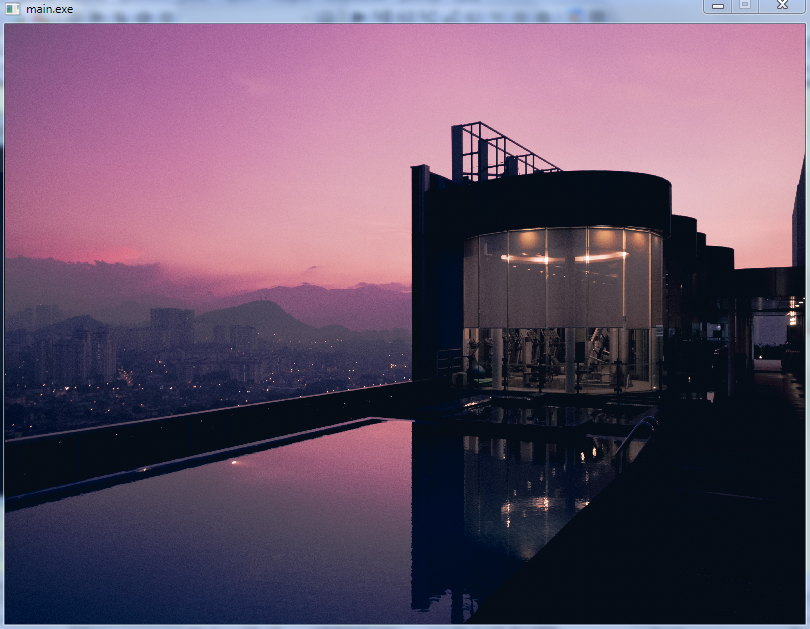The height and width of the screenshot is (629, 810).
Task: Click the disabled maximize button
Action: [745, 6]
